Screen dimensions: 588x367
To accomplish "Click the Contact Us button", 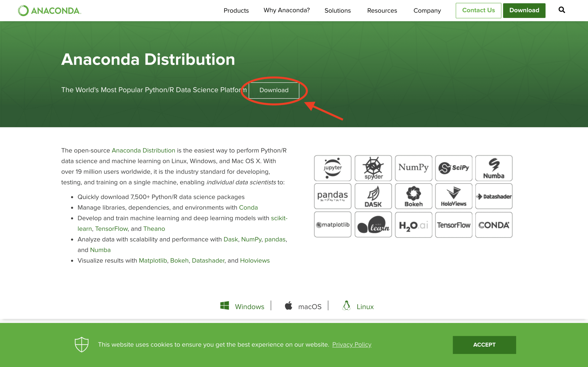I will [478, 10].
